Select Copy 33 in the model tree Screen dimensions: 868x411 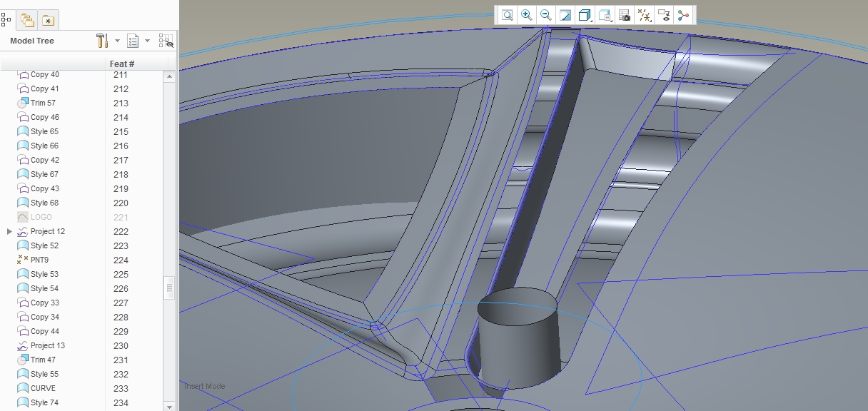click(x=44, y=303)
